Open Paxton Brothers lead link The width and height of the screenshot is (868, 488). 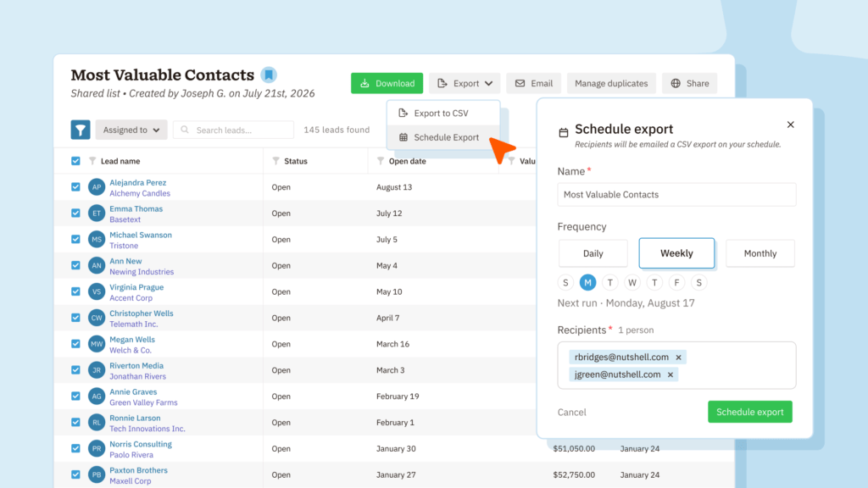pos(138,470)
